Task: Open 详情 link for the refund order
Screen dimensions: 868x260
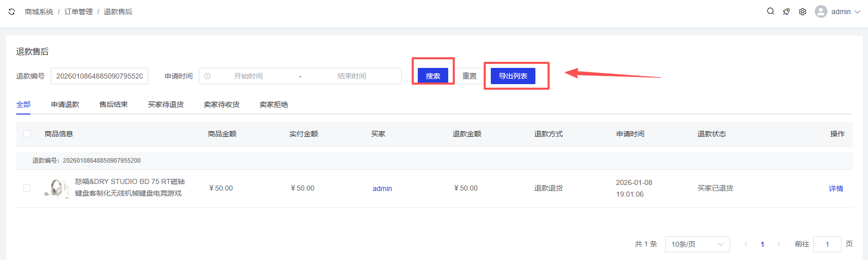Action: 836,189
